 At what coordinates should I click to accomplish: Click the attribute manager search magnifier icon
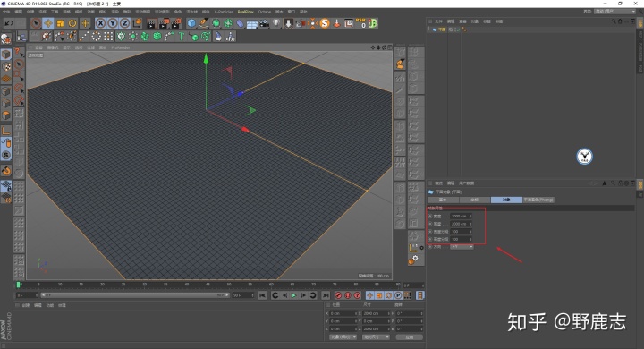(x=613, y=183)
